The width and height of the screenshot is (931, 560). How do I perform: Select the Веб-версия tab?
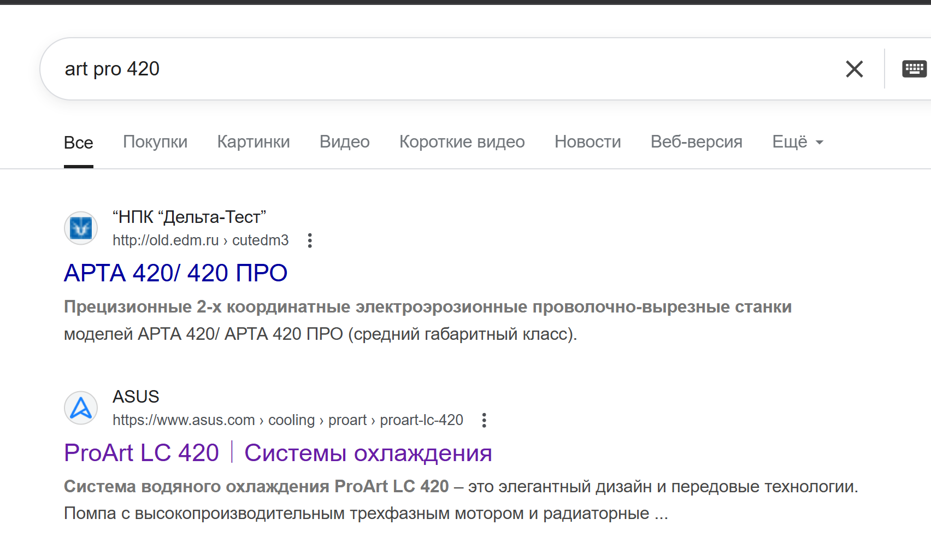click(x=696, y=142)
